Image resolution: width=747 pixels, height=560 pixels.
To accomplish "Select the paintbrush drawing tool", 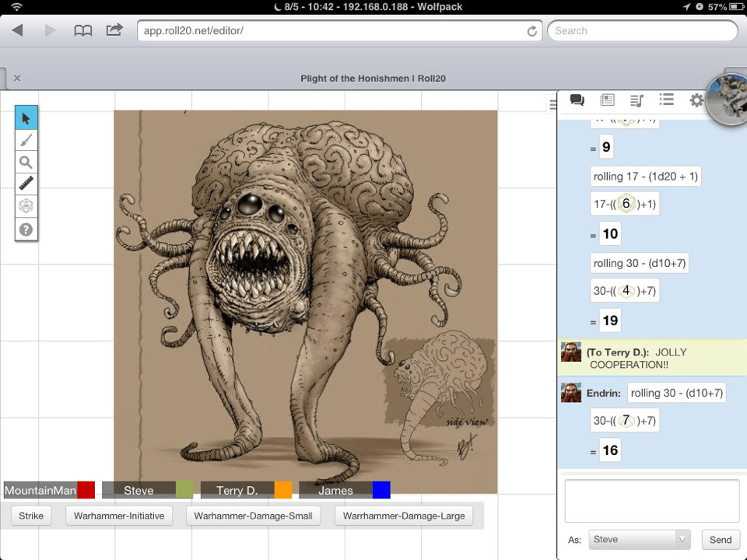I will tap(26, 140).
